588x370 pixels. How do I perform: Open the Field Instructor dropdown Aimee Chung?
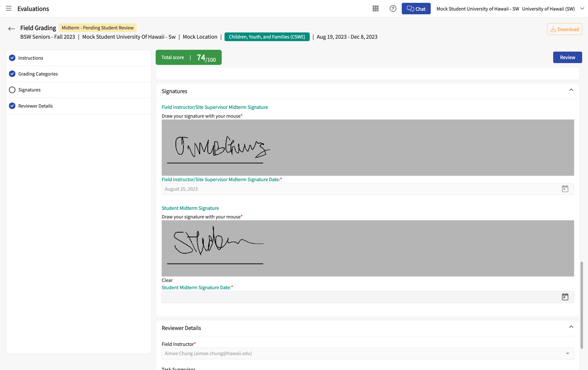(367, 353)
